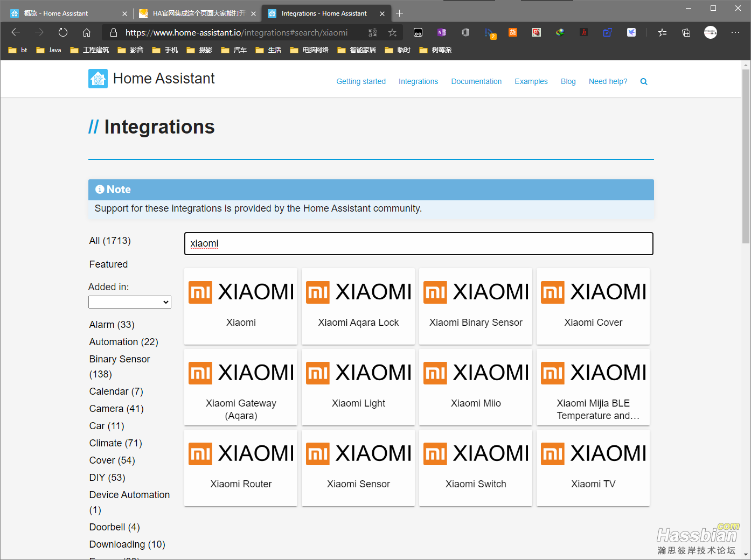Open the RSS feed extension with badge 2
Screen dimensions: 751x560
(x=489, y=33)
